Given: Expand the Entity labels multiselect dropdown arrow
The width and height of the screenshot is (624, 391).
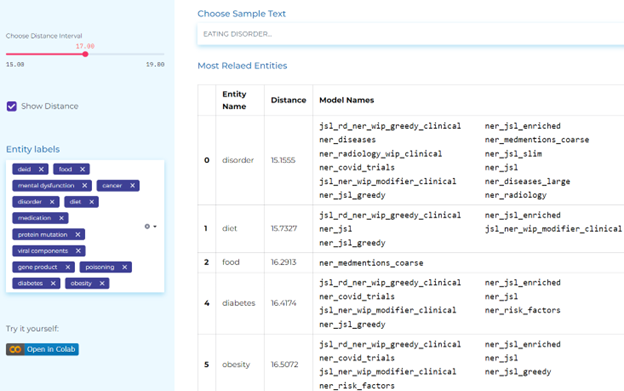Looking at the screenshot, I should (155, 226).
